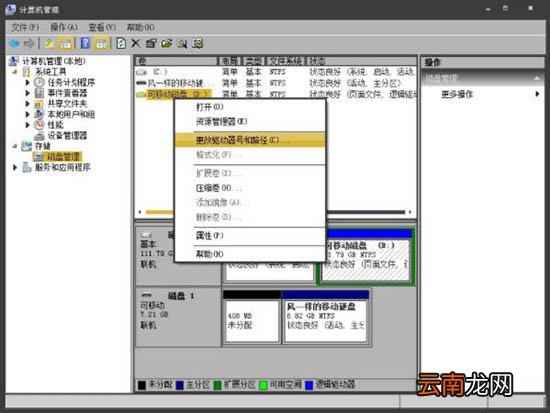Click 更多操作 in the Actions pane

coord(457,94)
